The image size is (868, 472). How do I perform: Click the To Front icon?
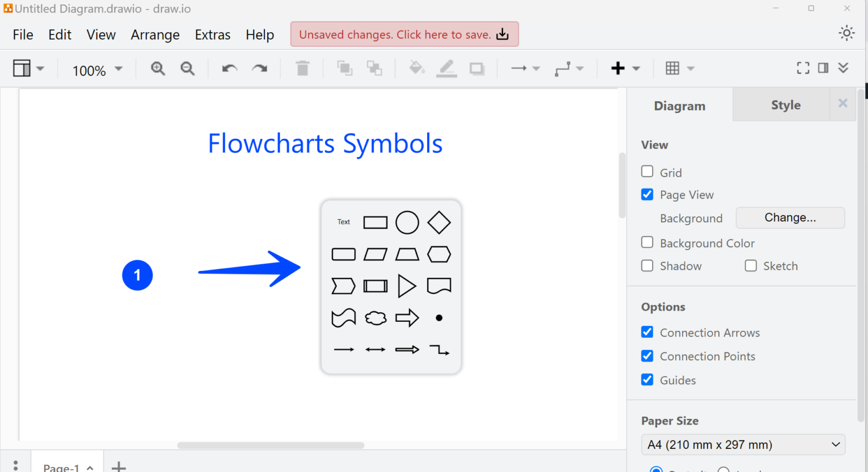(x=345, y=68)
